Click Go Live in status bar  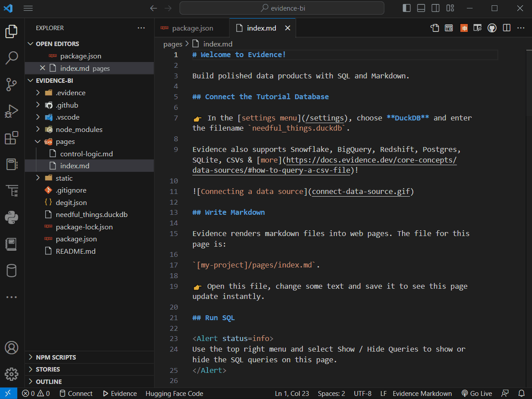tap(477, 393)
